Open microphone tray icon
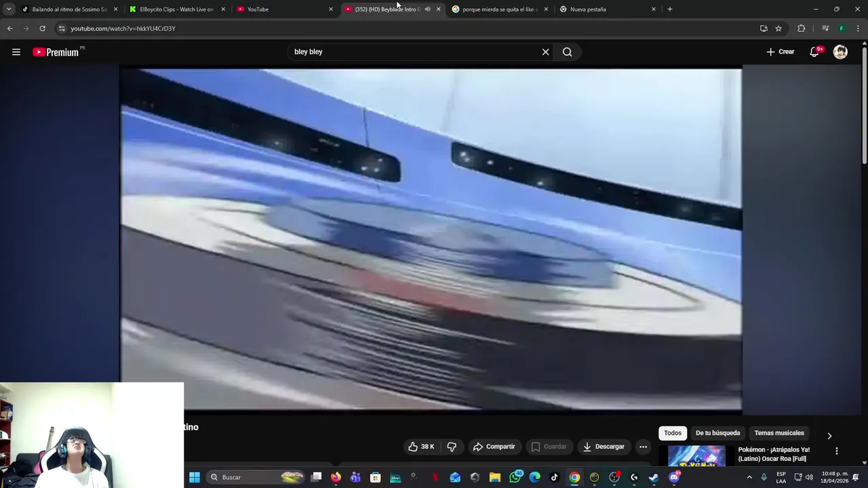 [764, 477]
